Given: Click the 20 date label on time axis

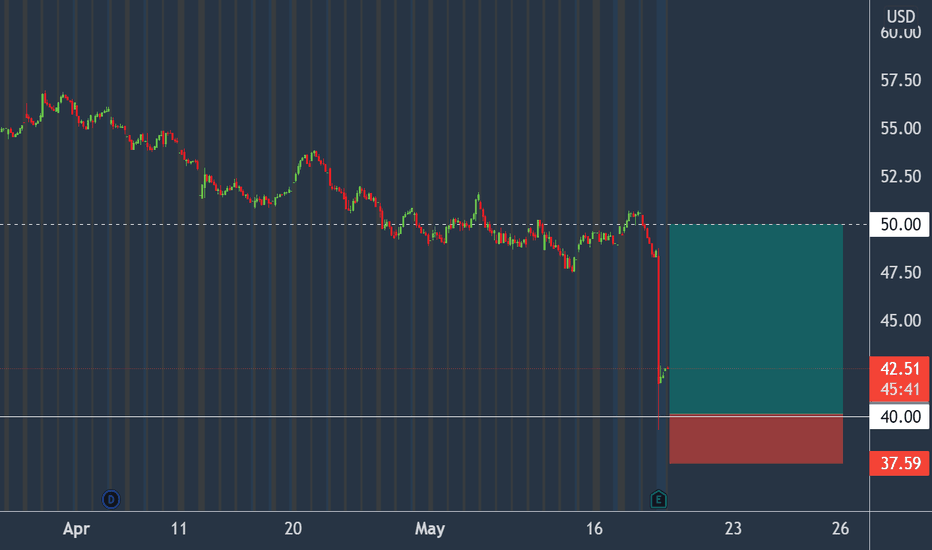Looking at the screenshot, I should (293, 529).
